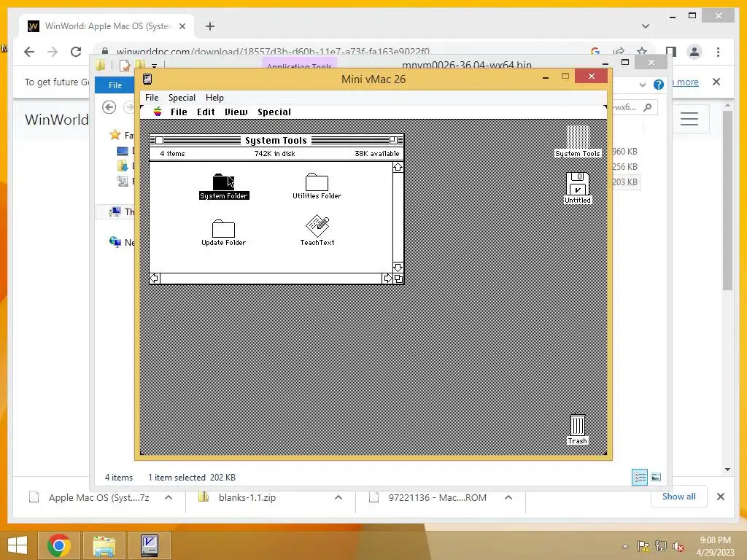This screenshot has height=560, width=747.
Task: Close the WinWorld Chrome tab
Action: 182,26
